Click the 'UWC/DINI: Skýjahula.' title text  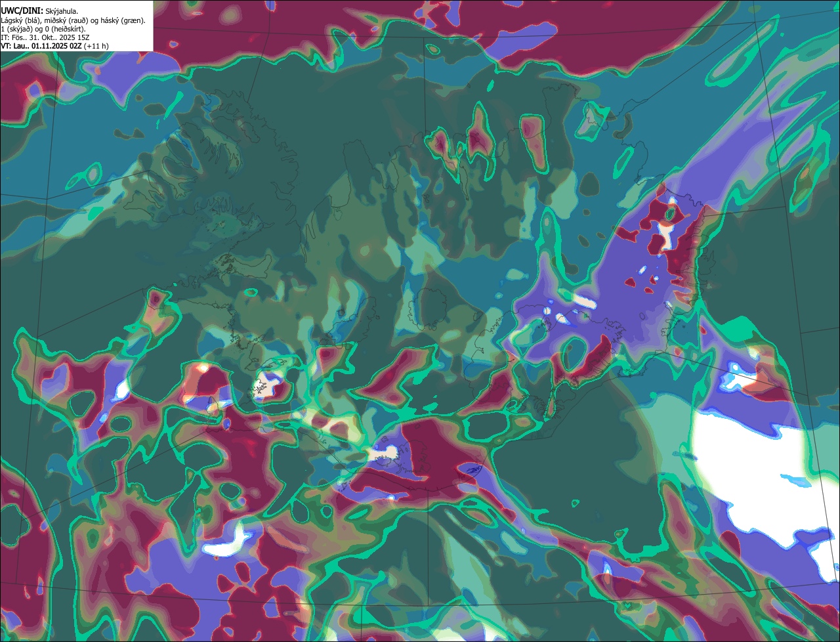tap(40, 11)
